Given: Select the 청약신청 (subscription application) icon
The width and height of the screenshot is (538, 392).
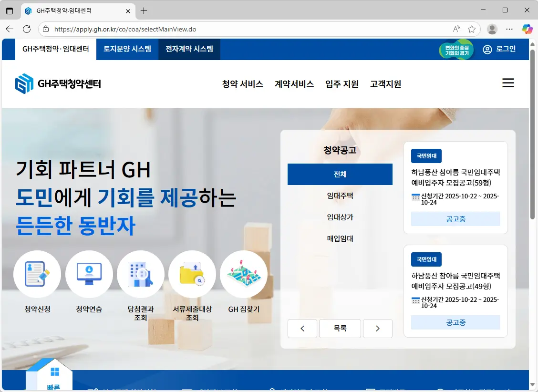Looking at the screenshot, I should pos(37,274).
